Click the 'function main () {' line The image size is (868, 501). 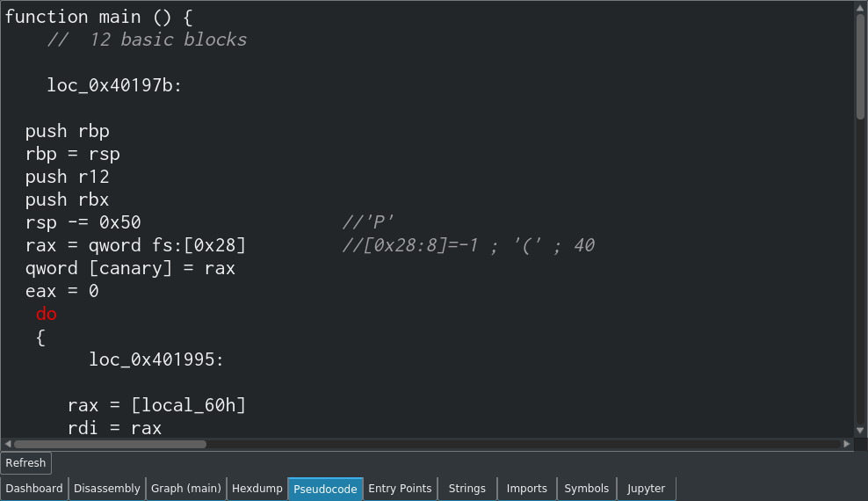pyautogui.click(x=98, y=17)
